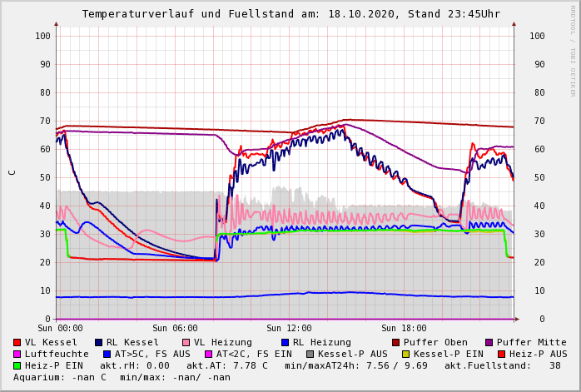The width and height of the screenshot is (581, 392).
Task: Select the pink VL Heizung legend swatch
Action: (x=186, y=342)
